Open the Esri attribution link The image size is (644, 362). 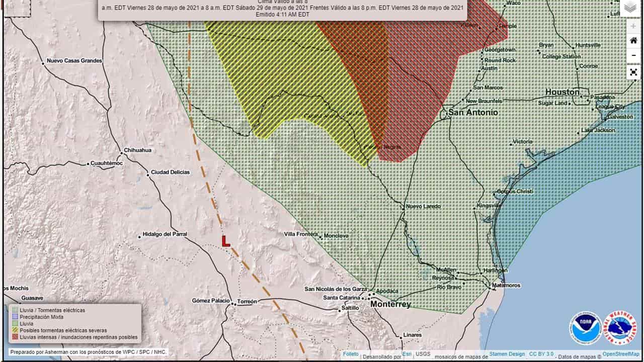coord(407,354)
